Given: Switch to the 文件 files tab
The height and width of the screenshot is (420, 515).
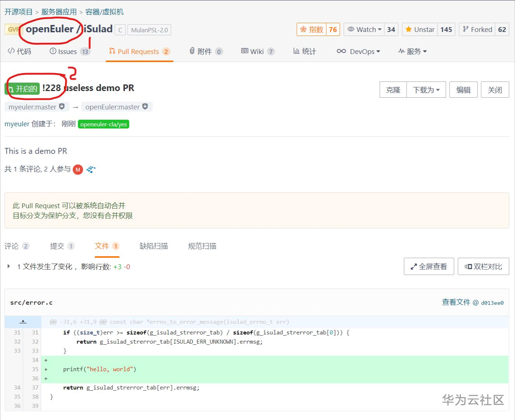Looking at the screenshot, I should pyautogui.click(x=107, y=246).
